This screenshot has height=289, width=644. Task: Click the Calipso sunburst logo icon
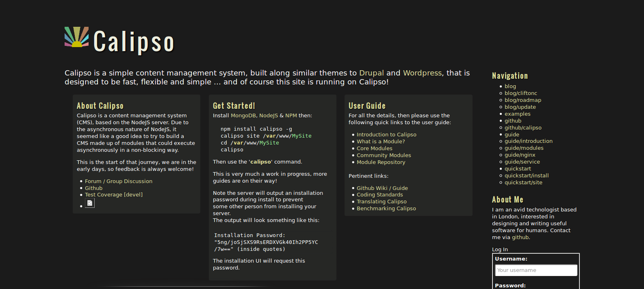click(76, 37)
